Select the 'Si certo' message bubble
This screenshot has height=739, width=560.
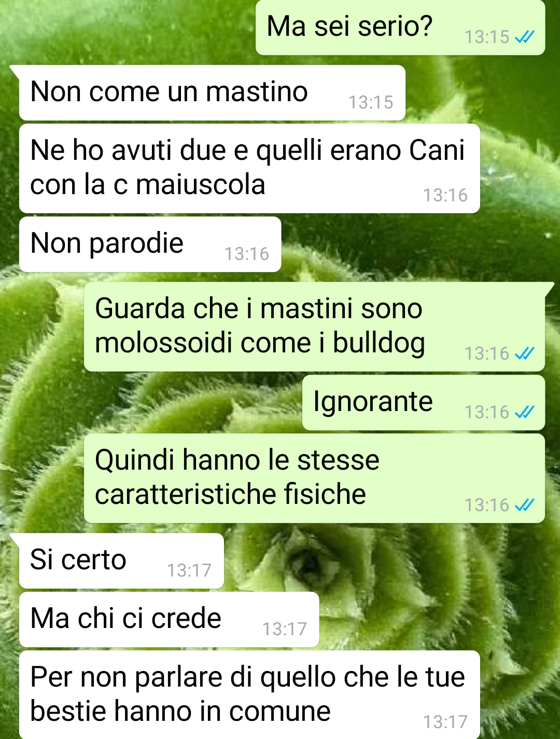[x=121, y=561]
